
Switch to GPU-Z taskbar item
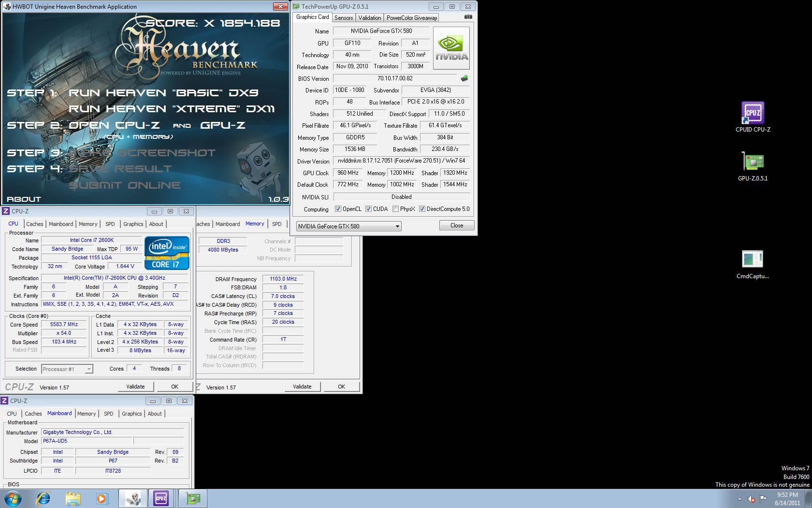193,498
